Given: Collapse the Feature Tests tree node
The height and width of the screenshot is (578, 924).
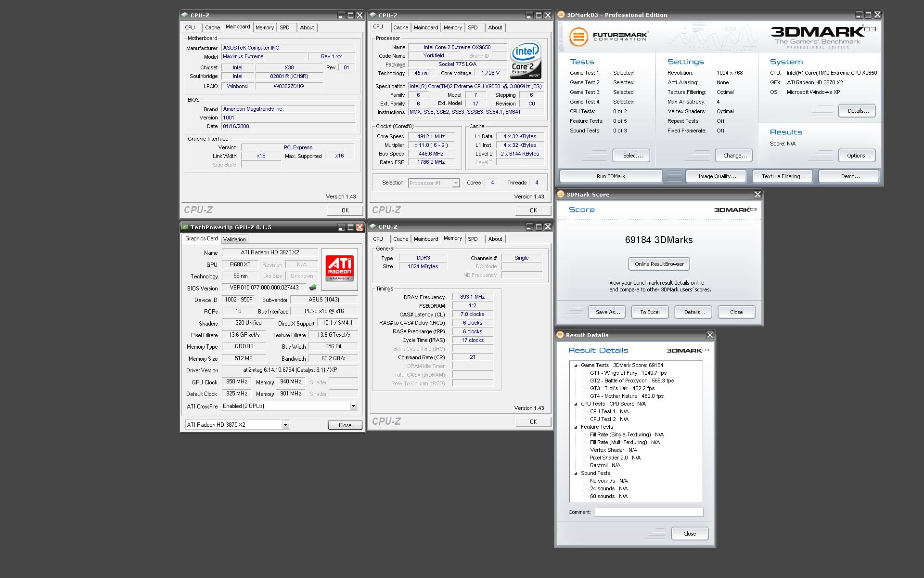Looking at the screenshot, I should (x=576, y=427).
